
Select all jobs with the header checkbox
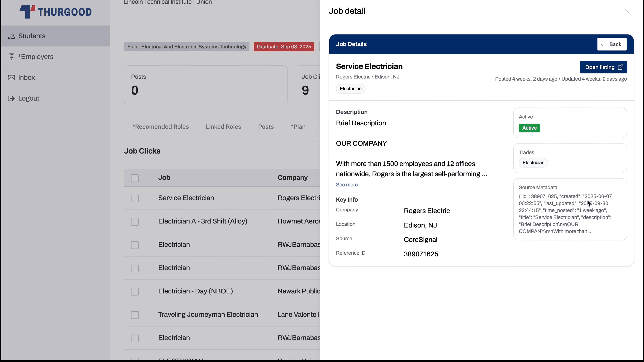[x=135, y=178]
